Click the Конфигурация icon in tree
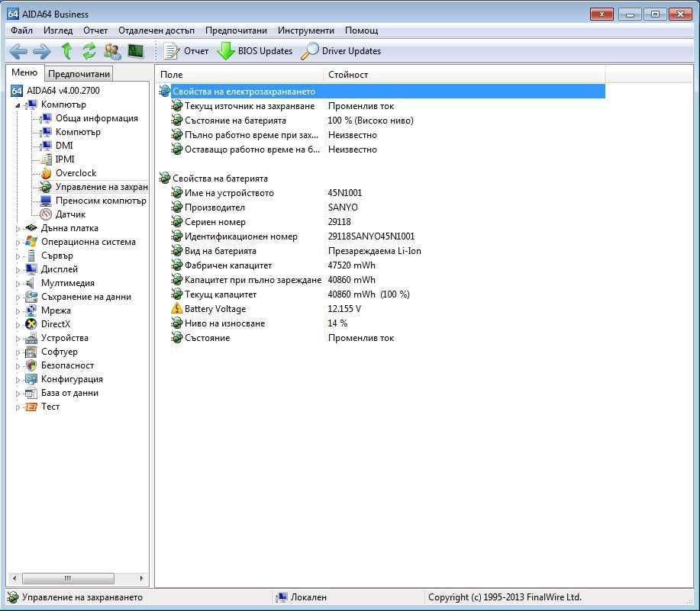 [31, 379]
